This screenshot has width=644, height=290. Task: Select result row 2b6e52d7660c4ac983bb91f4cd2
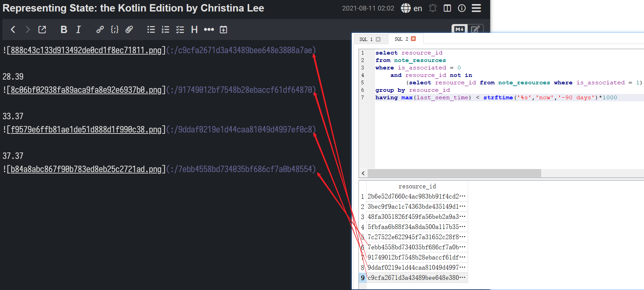click(417, 196)
